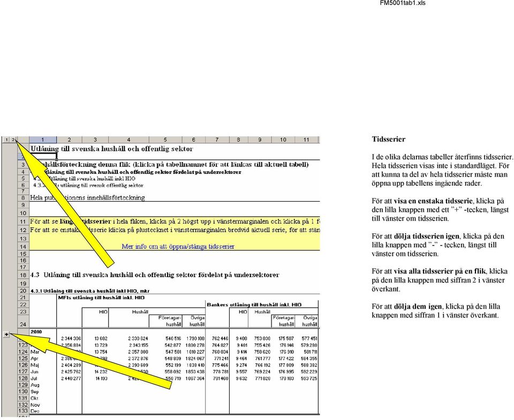Select row header 18

(23, 275)
